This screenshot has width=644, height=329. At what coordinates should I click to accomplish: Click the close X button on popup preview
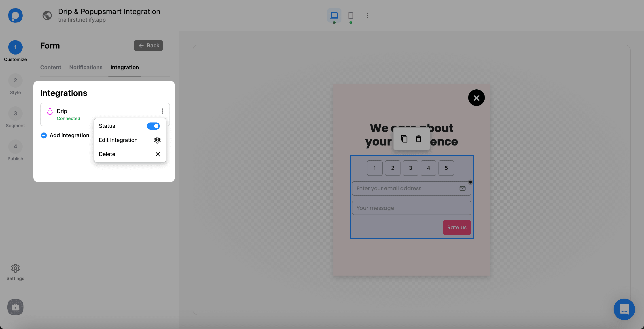pyautogui.click(x=476, y=97)
